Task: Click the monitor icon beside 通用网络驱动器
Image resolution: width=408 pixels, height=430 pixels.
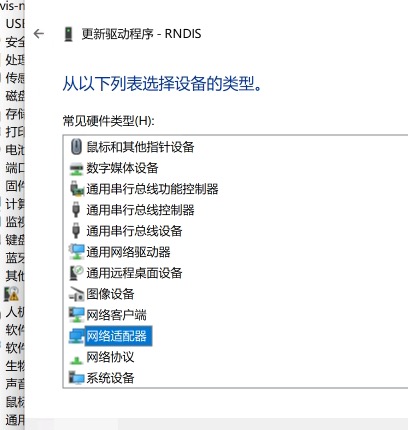Action: click(77, 252)
